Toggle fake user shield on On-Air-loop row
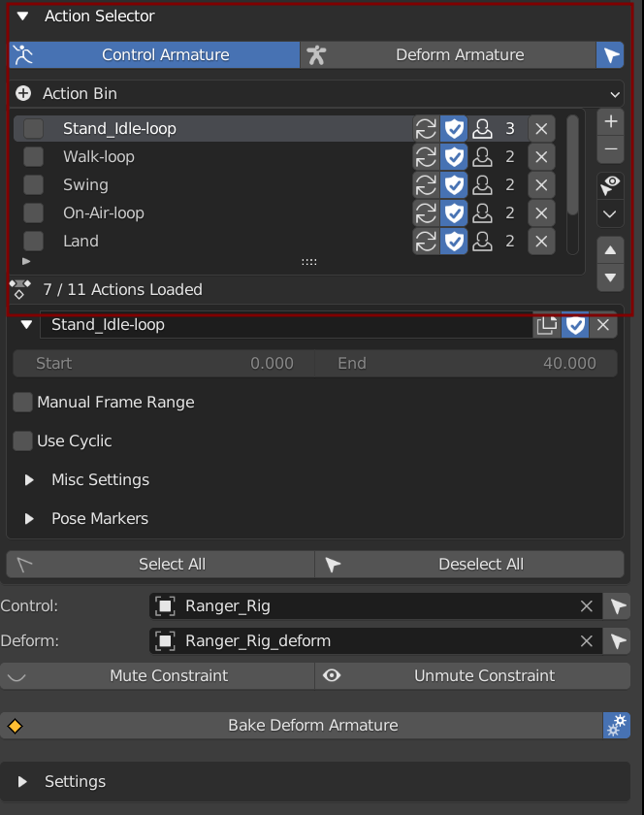Screen dimensions: 644x815 pyautogui.click(x=454, y=212)
